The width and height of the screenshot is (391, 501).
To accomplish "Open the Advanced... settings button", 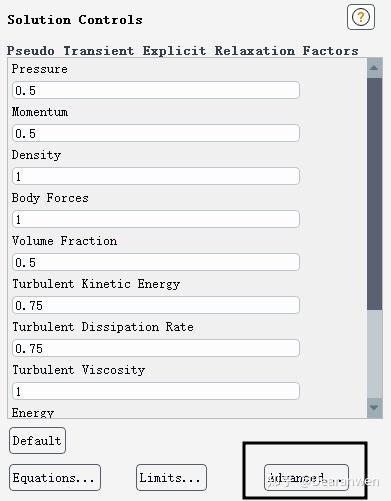I will point(306,478).
